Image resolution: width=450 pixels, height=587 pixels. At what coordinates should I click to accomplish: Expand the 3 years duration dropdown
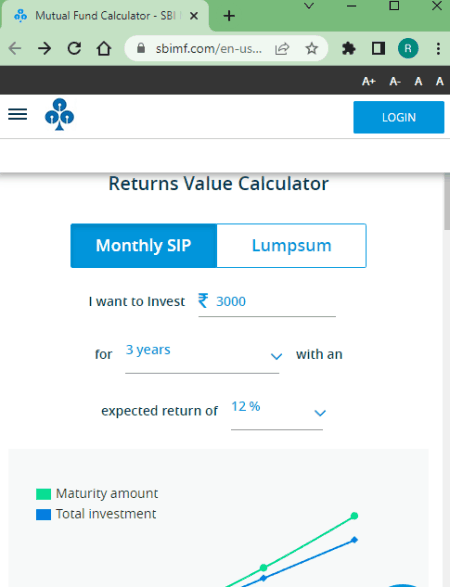[x=202, y=355]
